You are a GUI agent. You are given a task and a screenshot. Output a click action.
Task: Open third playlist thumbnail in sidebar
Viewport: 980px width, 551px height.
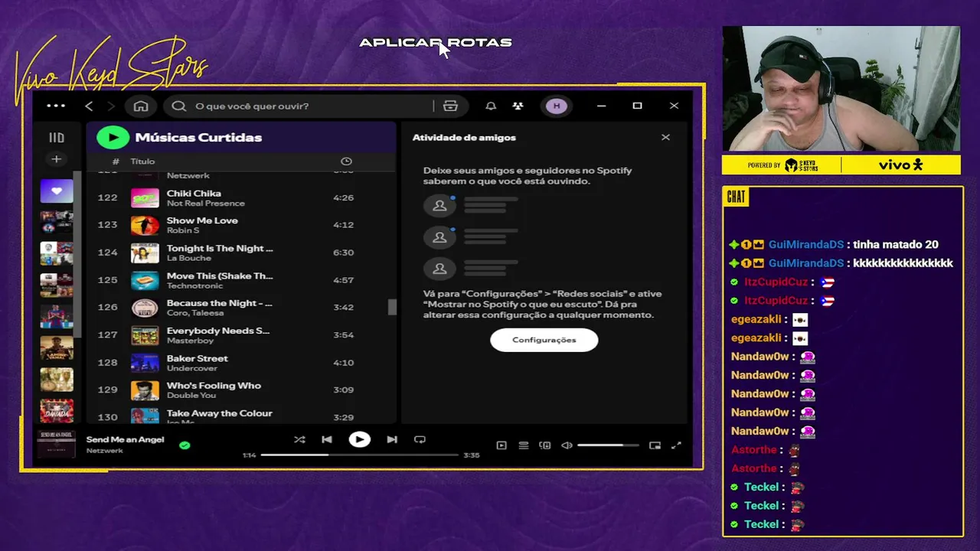point(57,253)
